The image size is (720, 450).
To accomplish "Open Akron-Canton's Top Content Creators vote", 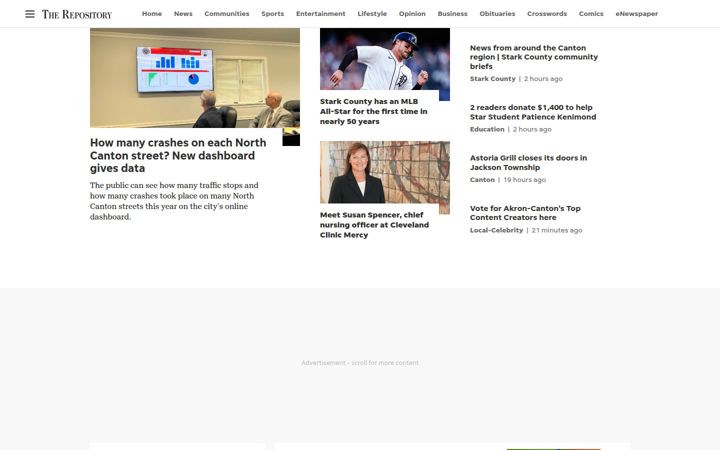I will (525, 213).
